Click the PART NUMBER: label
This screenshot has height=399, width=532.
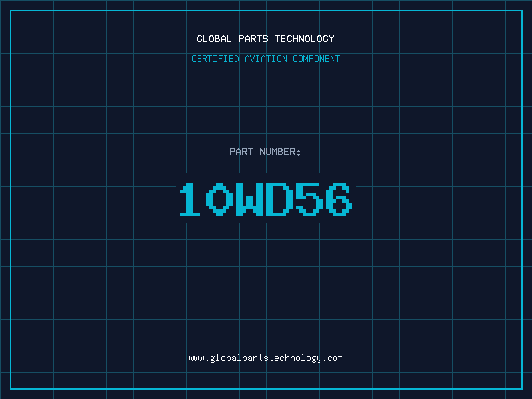point(265,152)
